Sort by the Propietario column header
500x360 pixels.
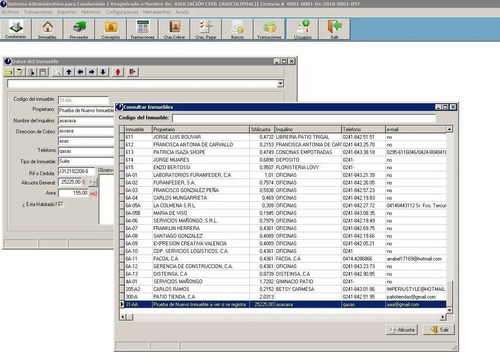click(x=201, y=129)
